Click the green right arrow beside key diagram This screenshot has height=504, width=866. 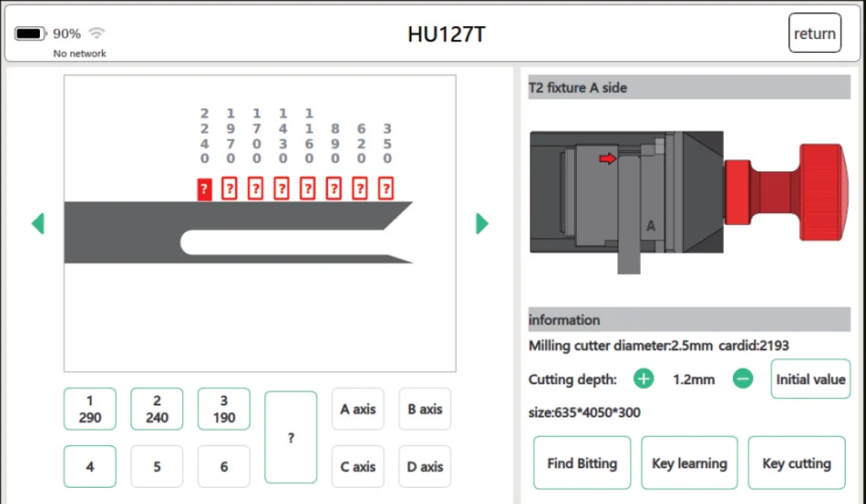click(482, 223)
